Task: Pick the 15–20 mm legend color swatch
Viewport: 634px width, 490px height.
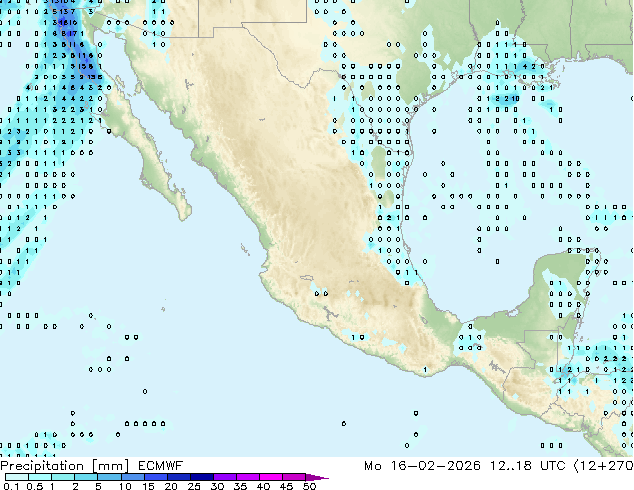Action: coord(155,477)
